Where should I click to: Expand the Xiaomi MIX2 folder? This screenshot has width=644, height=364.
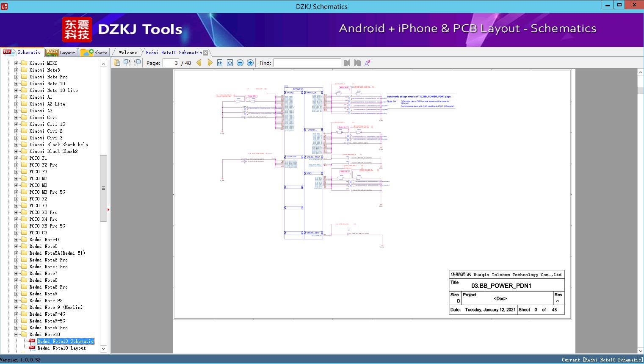pos(17,63)
